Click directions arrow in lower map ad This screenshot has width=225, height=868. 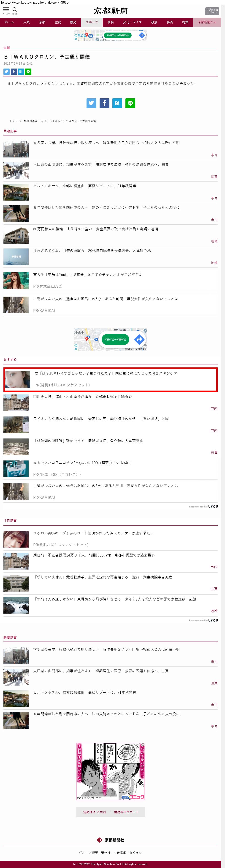[x=139, y=339]
